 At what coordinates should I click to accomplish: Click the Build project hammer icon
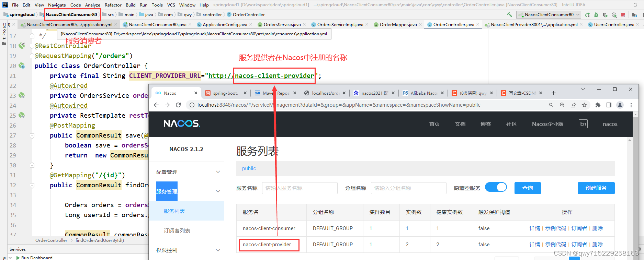pos(509,15)
